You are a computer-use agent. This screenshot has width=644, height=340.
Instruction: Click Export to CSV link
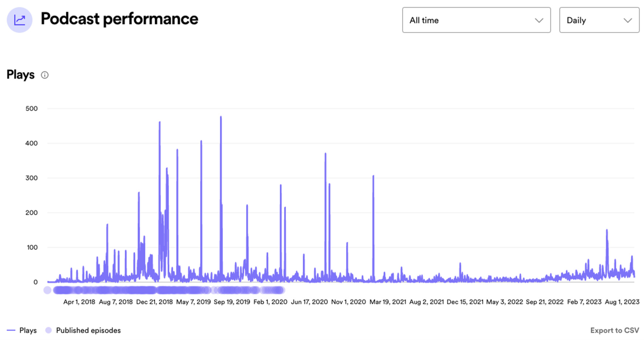[614, 330]
